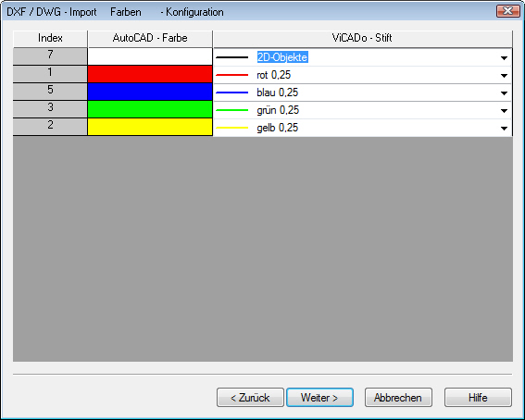The height and width of the screenshot is (420, 525).
Task: Open the gelb 0,25 pen dropdown arrow
Action: 504,128
